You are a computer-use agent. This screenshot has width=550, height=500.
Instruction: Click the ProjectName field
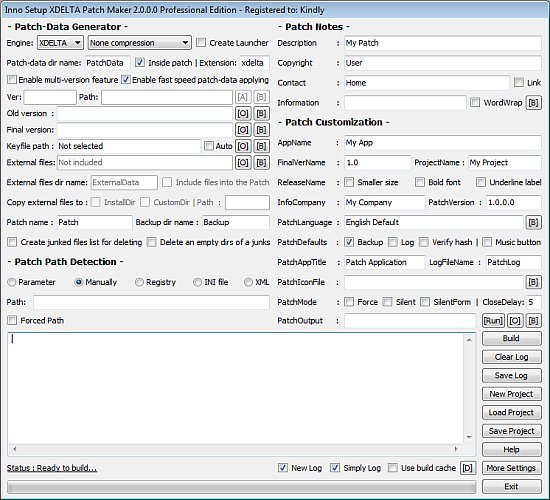pyautogui.click(x=505, y=162)
